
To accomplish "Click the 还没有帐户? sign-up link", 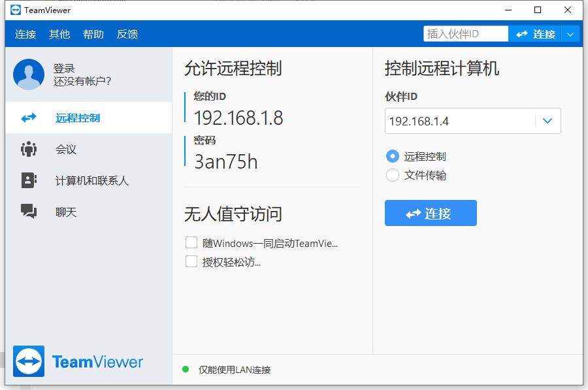I will click(x=82, y=82).
